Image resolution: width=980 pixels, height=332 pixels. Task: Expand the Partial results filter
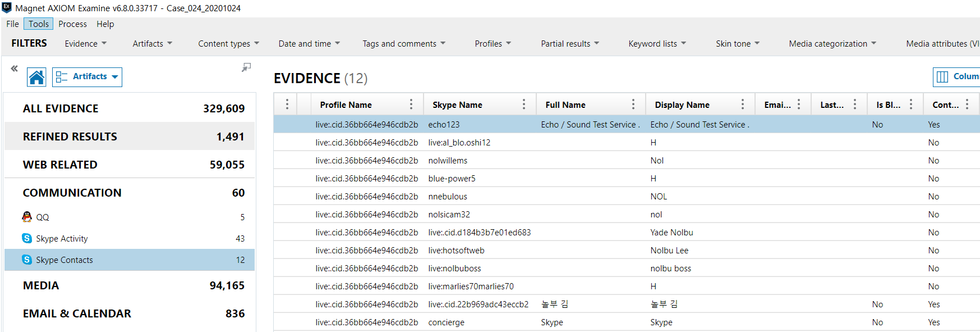[570, 44]
